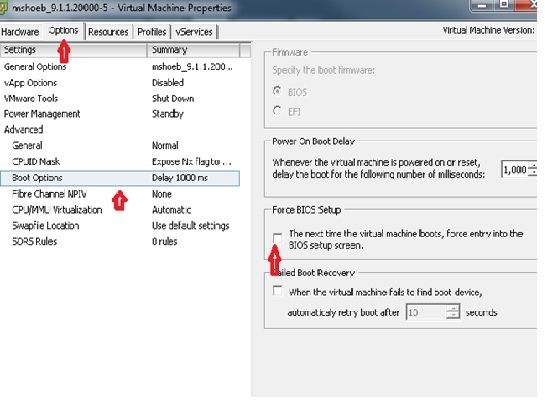The height and width of the screenshot is (404, 545).
Task: Click 'Delay 1000 ms' summary value
Action: (180, 178)
